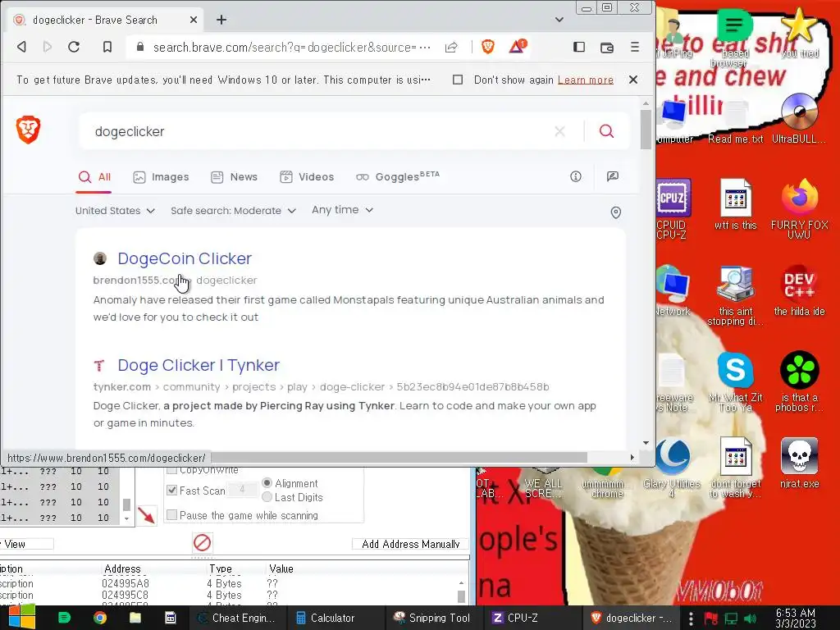Switch to the Images tab
The height and width of the screenshot is (630, 840).
click(161, 177)
